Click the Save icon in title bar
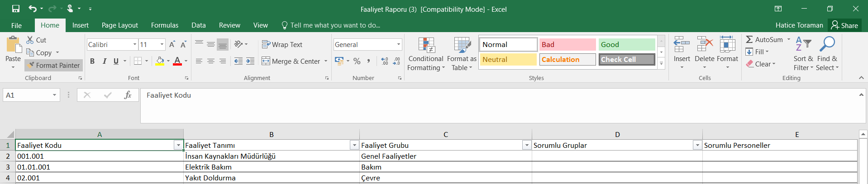Image resolution: width=868 pixels, height=184 pixels. pyautogui.click(x=16, y=9)
